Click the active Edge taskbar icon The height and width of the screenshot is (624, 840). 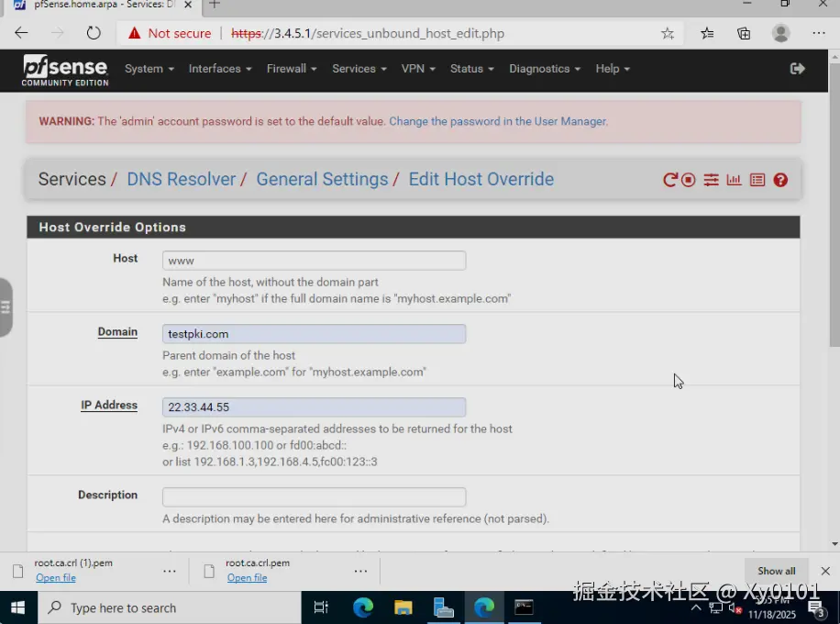point(484,607)
